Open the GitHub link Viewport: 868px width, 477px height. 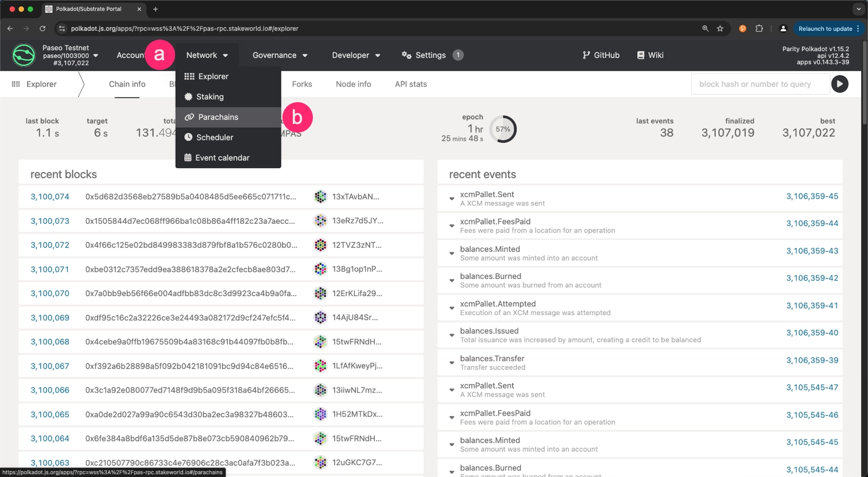pos(601,55)
